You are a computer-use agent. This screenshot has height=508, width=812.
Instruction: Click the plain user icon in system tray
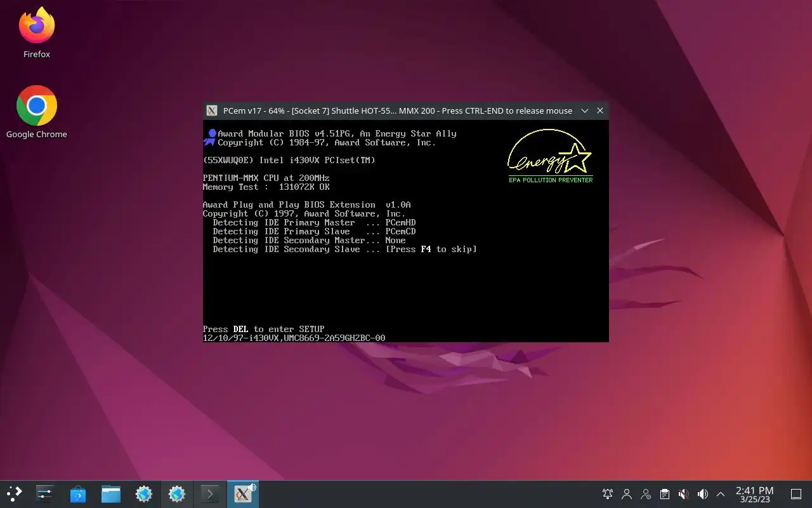[627, 494]
